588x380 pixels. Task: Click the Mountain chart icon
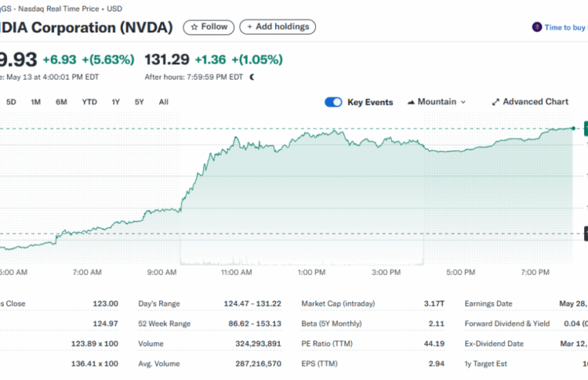coord(411,102)
